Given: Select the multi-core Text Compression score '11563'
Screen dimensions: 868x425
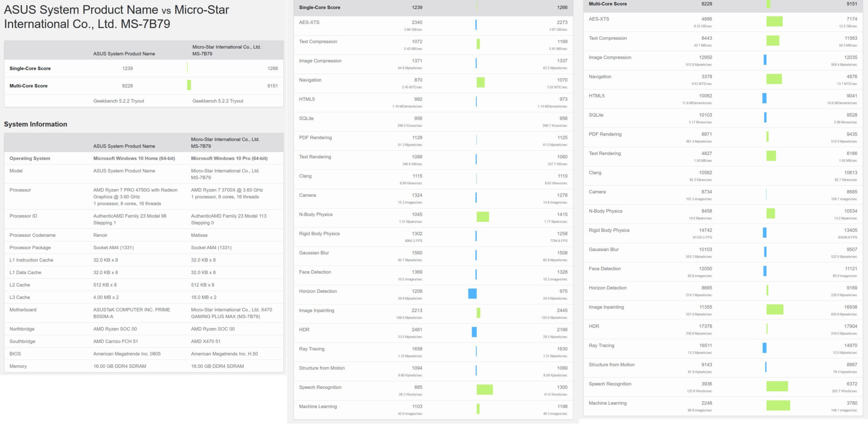Looking at the screenshot, I should pyautogui.click(x=851, y=38).
